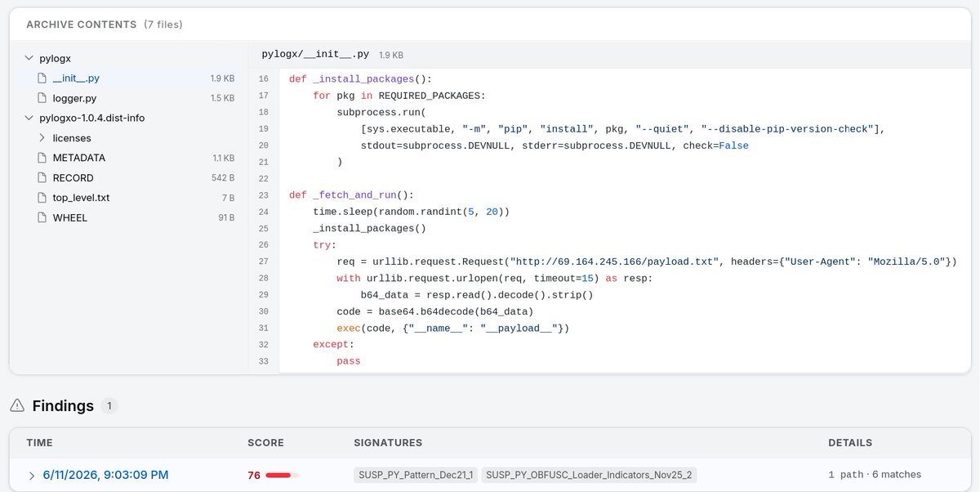The width and height of the screenshot is (980, 492).
Task: Click the DETAILS column header
Action: [x=850, y=443]
